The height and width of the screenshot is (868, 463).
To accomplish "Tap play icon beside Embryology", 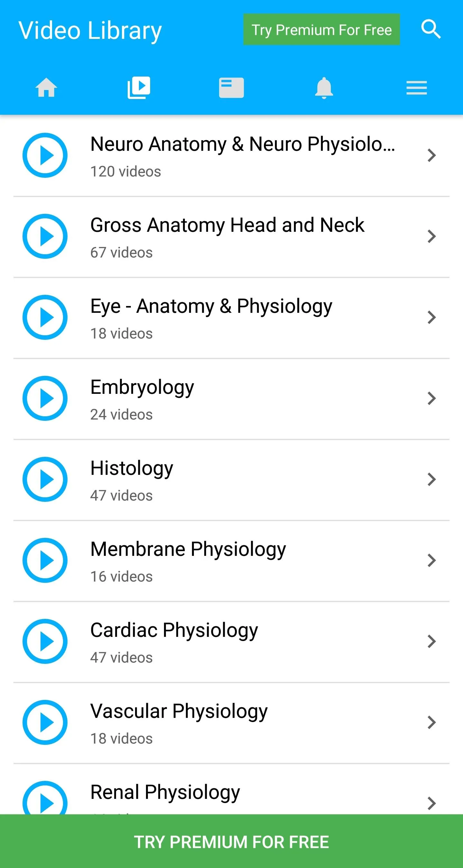I will pos(45,398).
